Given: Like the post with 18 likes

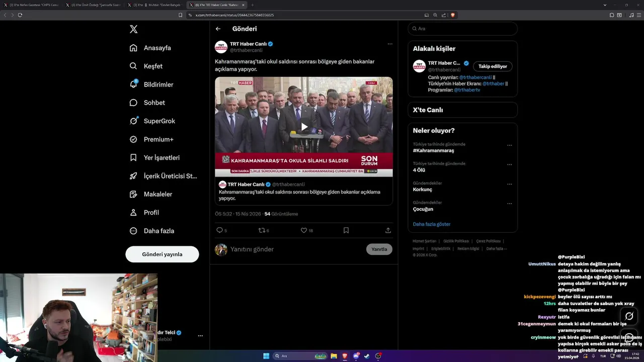Looking at the screenshot, I should click(306, 230).
